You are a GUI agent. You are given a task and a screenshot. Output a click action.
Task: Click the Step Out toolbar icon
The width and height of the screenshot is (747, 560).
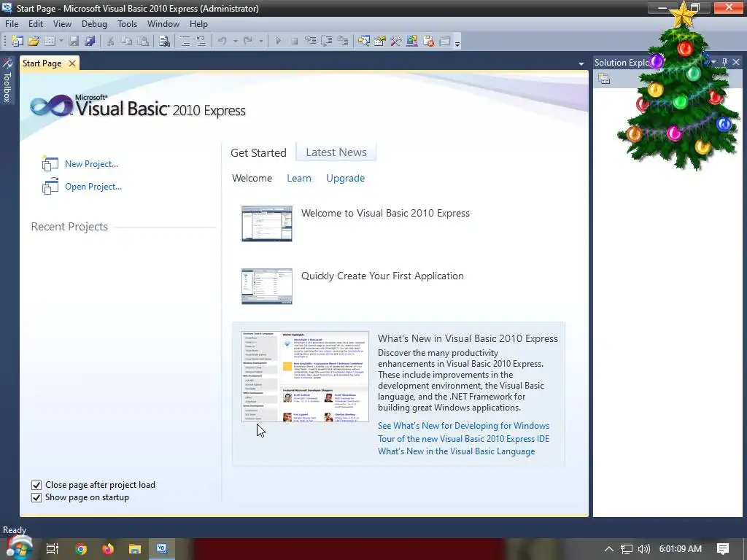343,42
